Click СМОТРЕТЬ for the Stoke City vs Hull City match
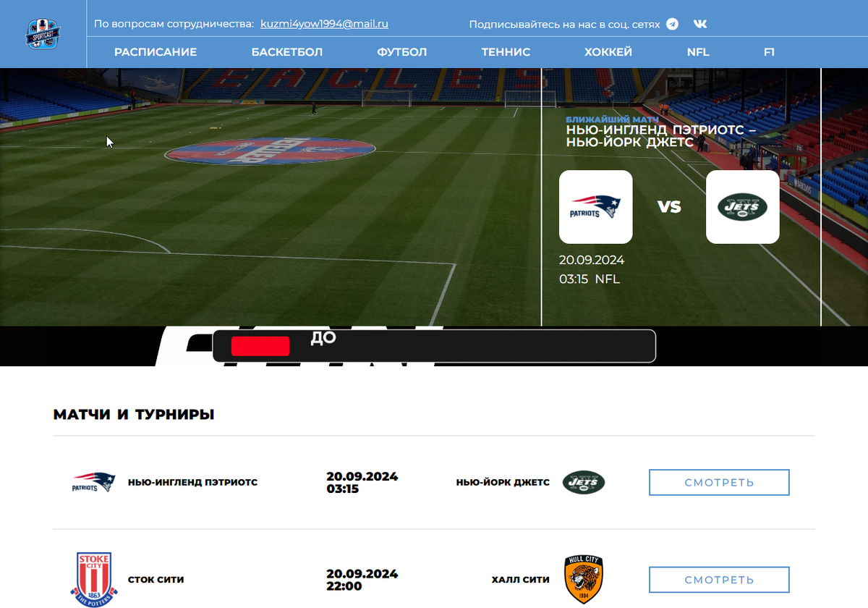The image size is (868, 608). pos(719,580)
